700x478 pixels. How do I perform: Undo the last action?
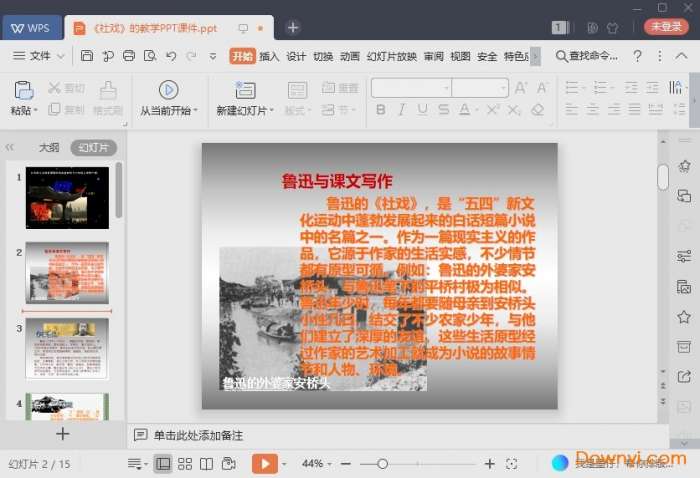point(171,56)
